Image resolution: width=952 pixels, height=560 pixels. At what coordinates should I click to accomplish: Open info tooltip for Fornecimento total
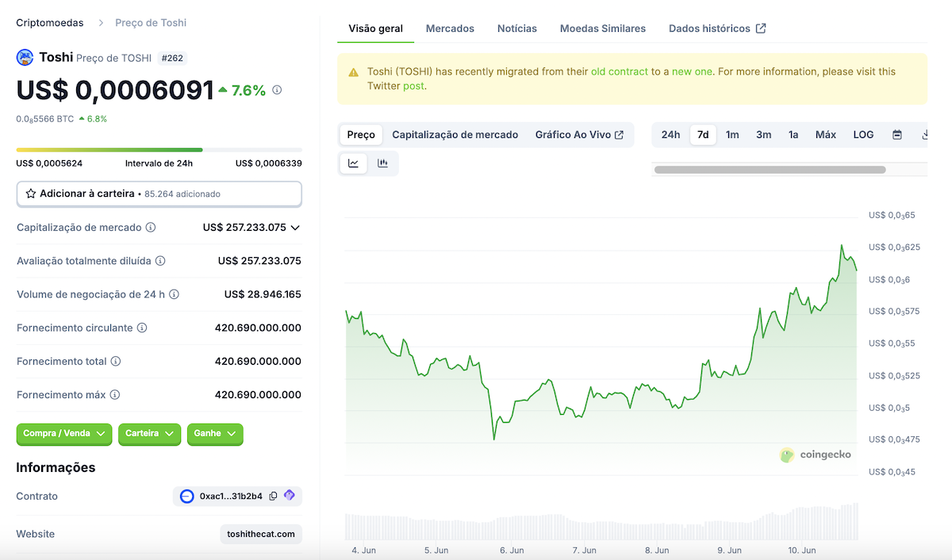tap(116, 361)
